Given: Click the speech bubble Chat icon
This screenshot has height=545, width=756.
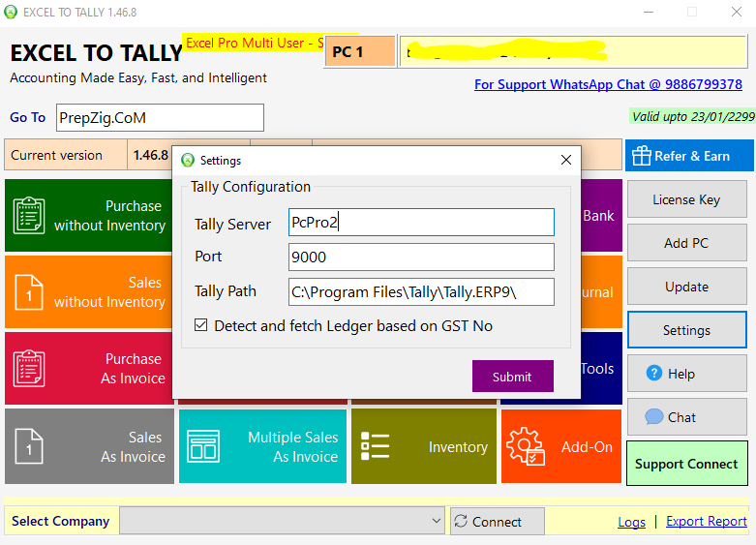Looking at the screenshot, I should pyautogui.click(x=653, y=416).
